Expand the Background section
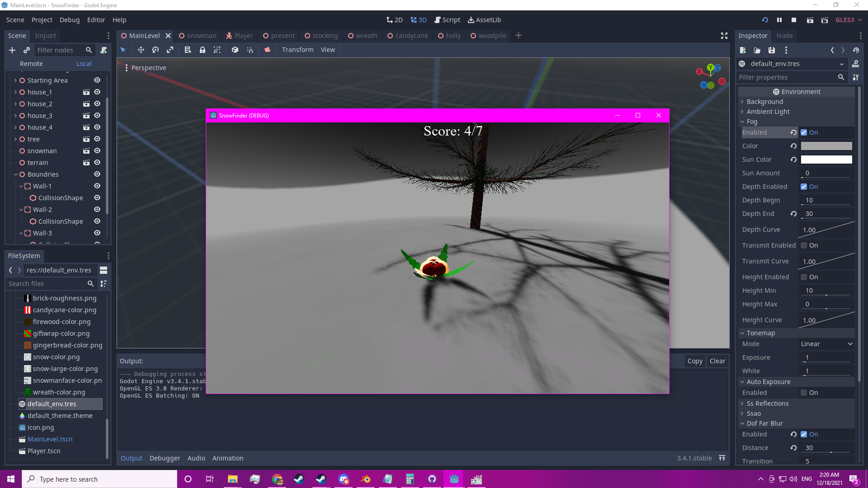 [764, 102]
